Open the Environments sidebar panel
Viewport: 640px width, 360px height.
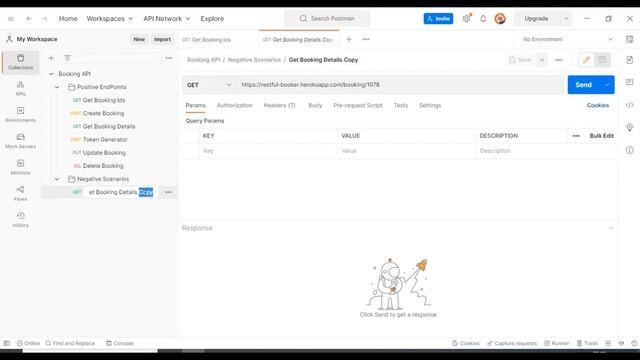click(20, 114)
